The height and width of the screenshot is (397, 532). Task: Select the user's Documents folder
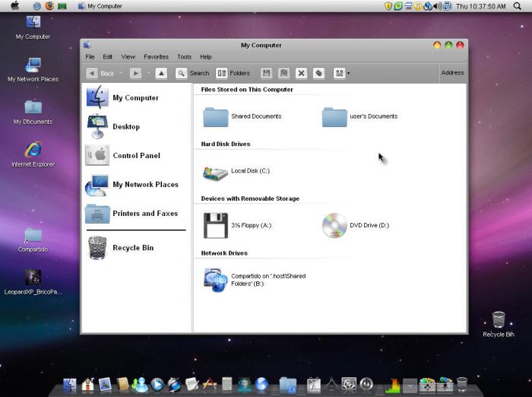click(x=359, y=116)
